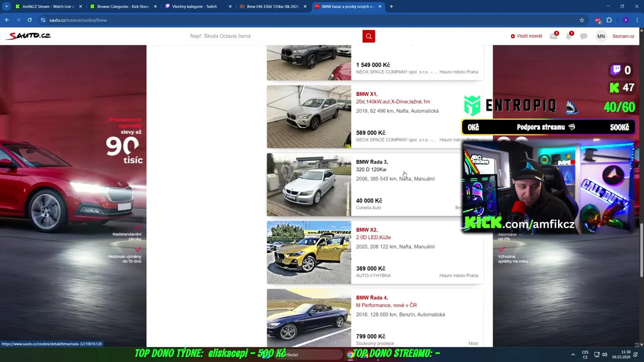The height and width of the screenshot is (362, 644).
Task: Open the notifications bell icon
Action: tap(569, 36)
